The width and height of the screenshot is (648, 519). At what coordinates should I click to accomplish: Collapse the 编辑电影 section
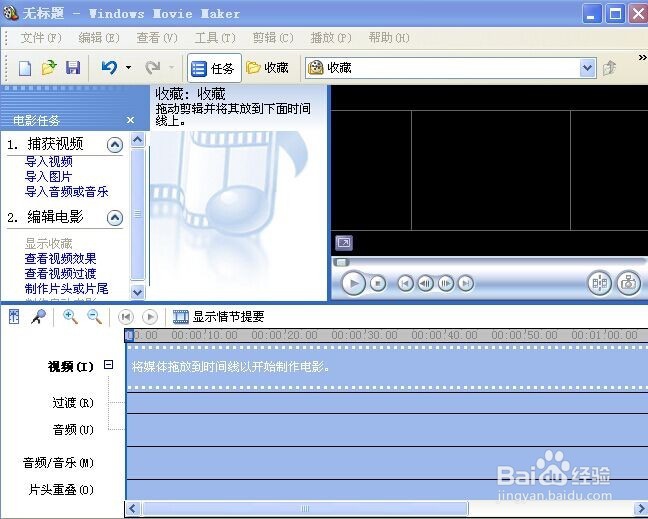tap(115, 218)
